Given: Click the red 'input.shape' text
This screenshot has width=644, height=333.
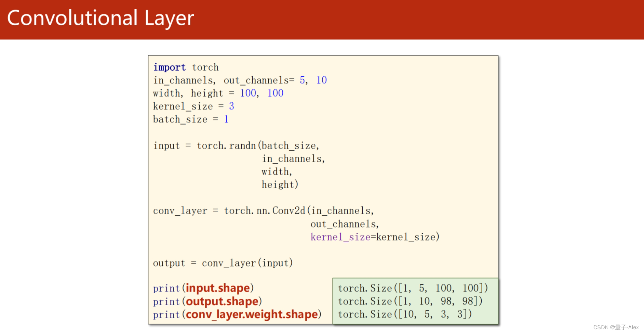Looking at the screenshot, I should coord(218,288).
